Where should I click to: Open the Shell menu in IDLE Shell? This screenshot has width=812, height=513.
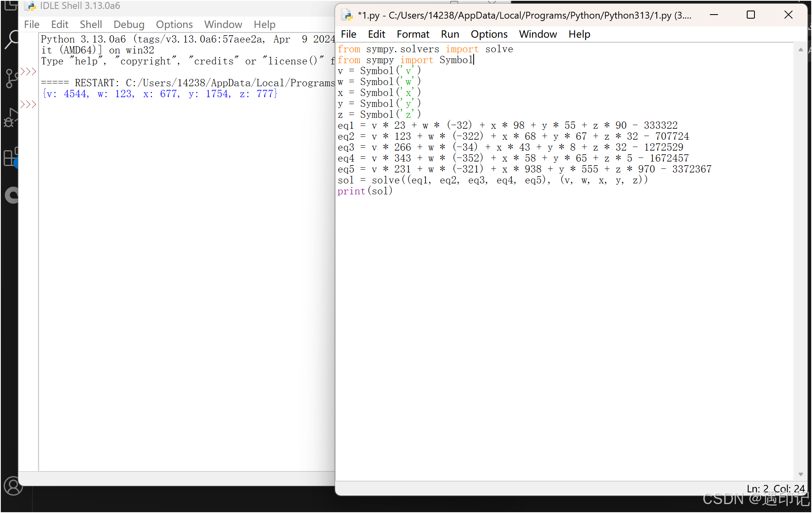[x=91, y=24]
